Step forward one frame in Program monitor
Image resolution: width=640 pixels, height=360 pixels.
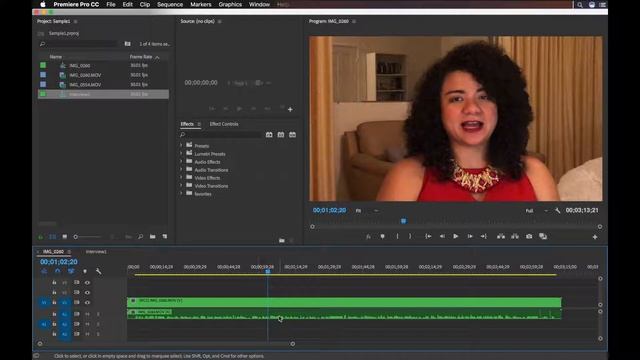pyautogui.click(x=470, y=236)
